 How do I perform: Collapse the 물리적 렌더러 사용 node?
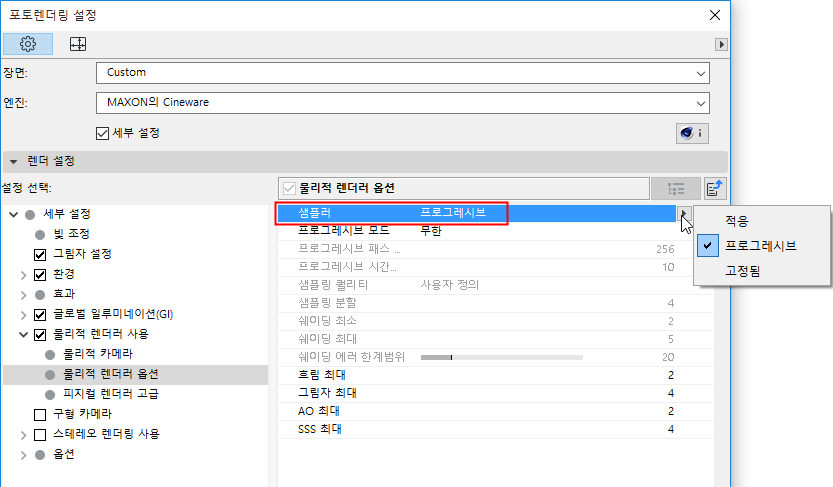pos(23,335)
